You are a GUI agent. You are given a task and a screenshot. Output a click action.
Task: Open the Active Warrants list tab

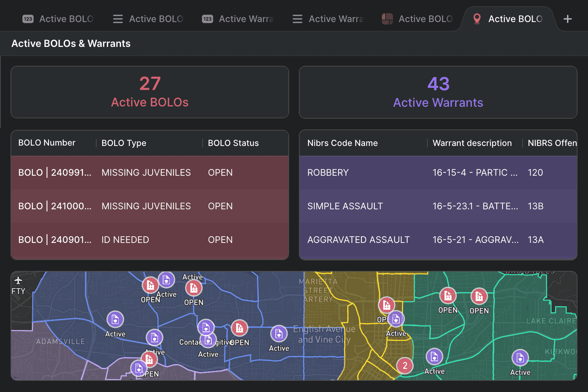[x=328, y=19]
